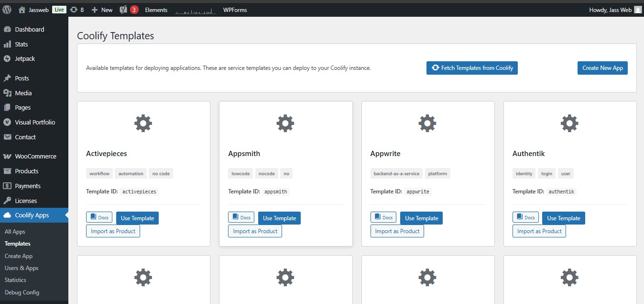Click the Jass Web user avatar

638,10
